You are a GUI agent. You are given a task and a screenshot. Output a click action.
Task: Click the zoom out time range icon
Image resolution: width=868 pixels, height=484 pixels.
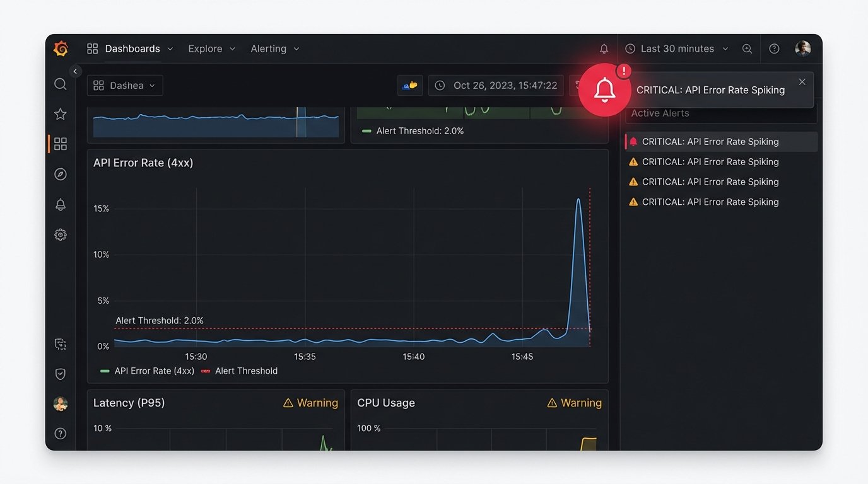(x=747, y=49)
